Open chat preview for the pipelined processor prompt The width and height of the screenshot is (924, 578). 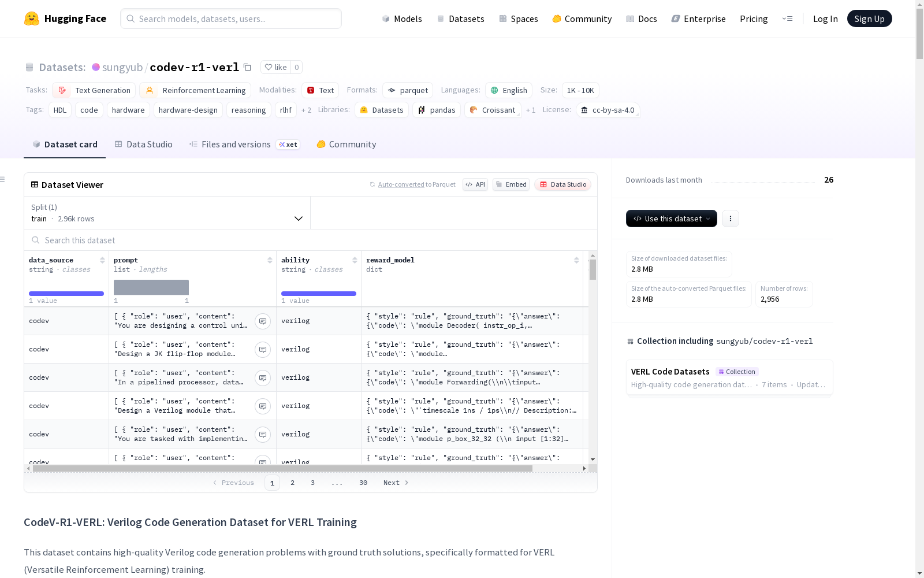click(x=263, y=377)
